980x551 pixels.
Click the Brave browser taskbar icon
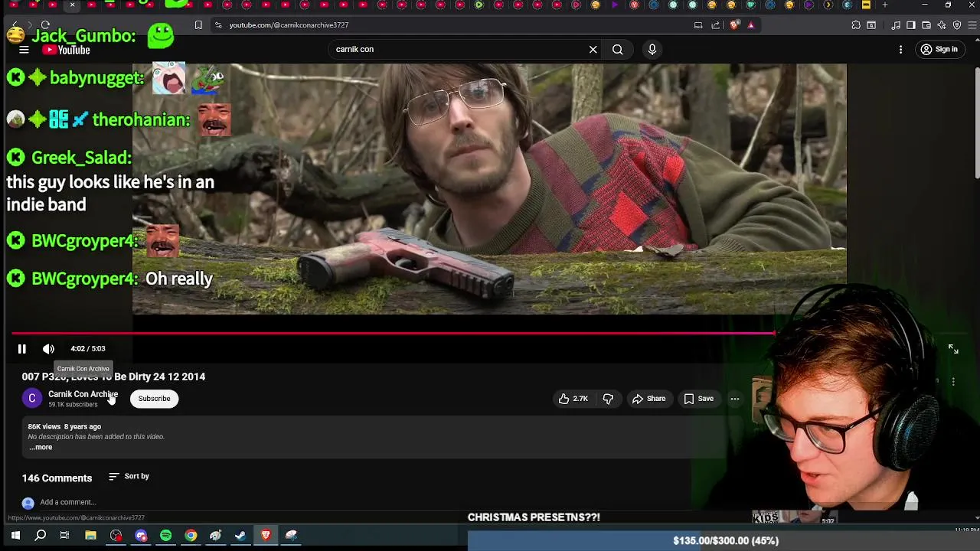point(266,536)
